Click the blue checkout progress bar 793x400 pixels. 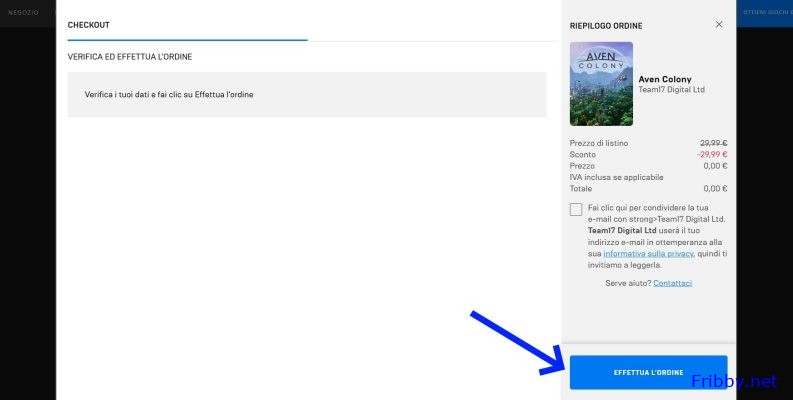click(187, 40)
